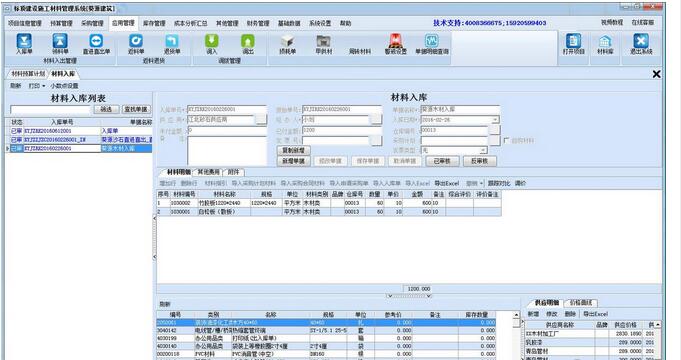681x360 pixels.
Task: Open the 视频教程 link
Action: tap(612, 22)
